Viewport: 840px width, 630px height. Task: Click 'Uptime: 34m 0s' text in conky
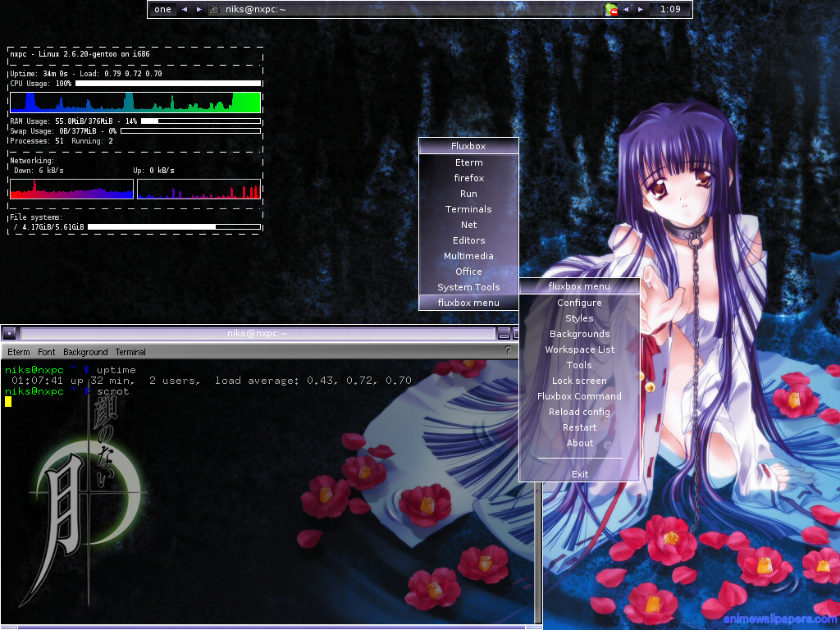pos(39,73)
